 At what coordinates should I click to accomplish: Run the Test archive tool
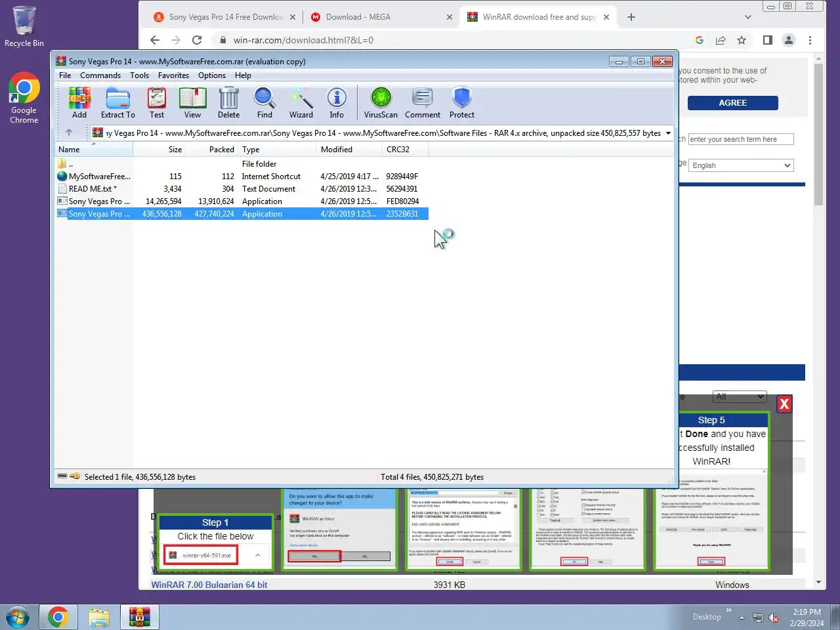point(157,103)
